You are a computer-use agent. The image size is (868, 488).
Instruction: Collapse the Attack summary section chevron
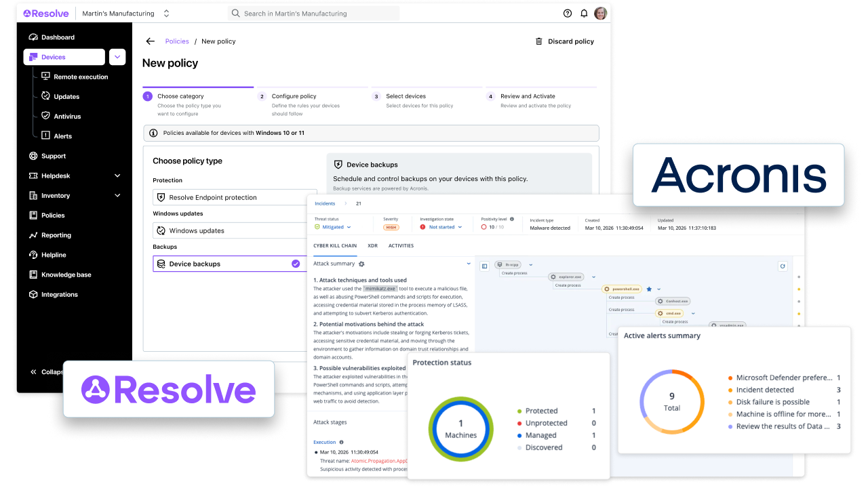coord(469,264)
